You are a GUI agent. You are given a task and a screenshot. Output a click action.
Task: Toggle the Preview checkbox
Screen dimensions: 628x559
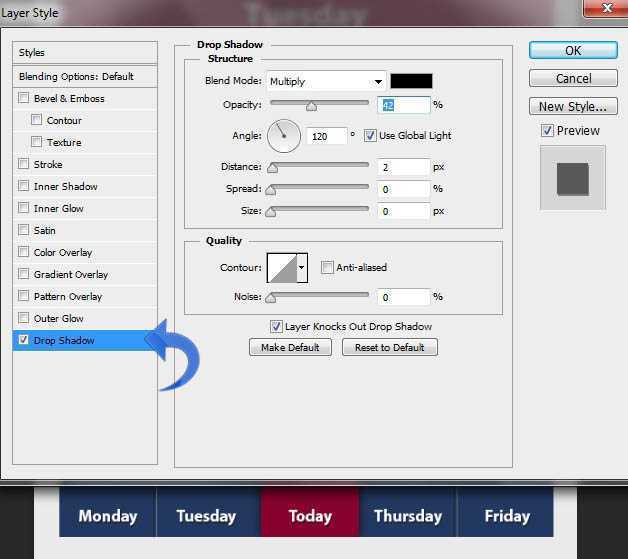tap(547, 131)
